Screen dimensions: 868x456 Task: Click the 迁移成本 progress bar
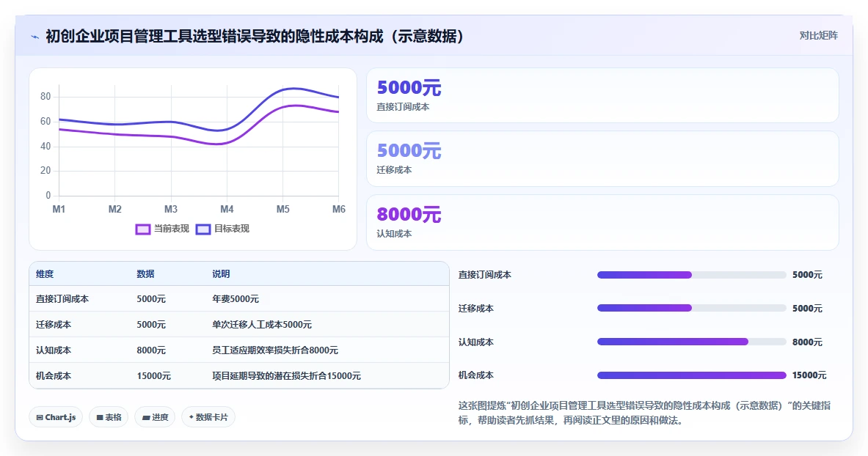(x=691, y=308)
